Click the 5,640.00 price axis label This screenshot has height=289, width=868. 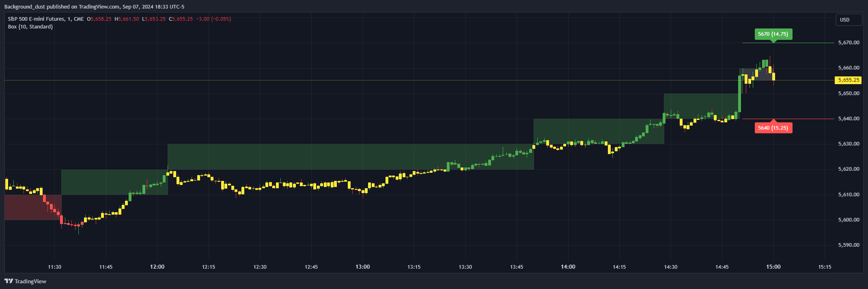click(849, 119)
